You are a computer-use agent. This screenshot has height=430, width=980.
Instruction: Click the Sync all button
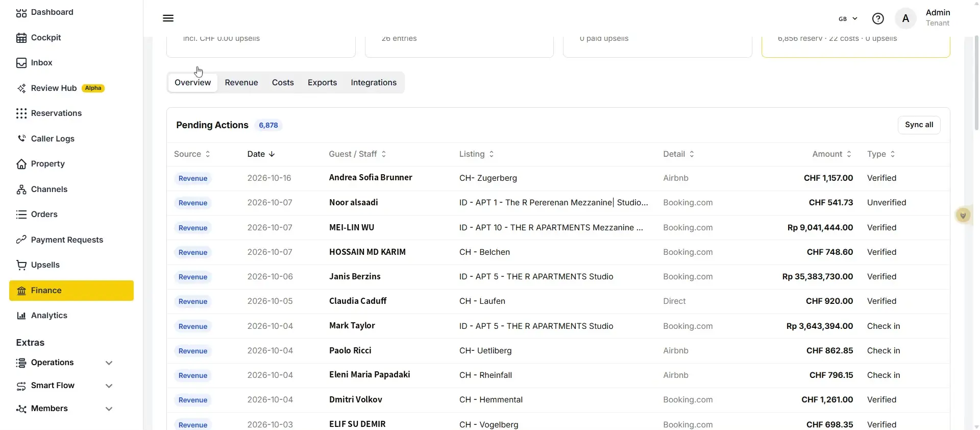click(919, 125)
